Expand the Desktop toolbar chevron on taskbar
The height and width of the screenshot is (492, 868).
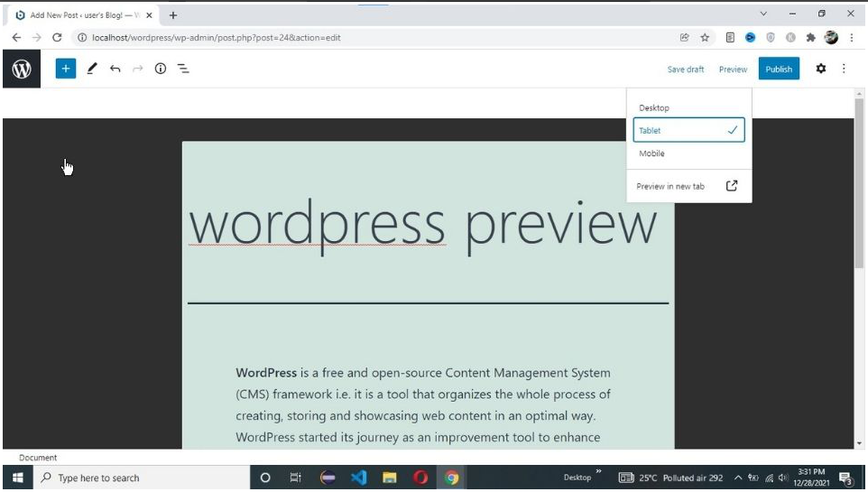[x=598, y=471]
